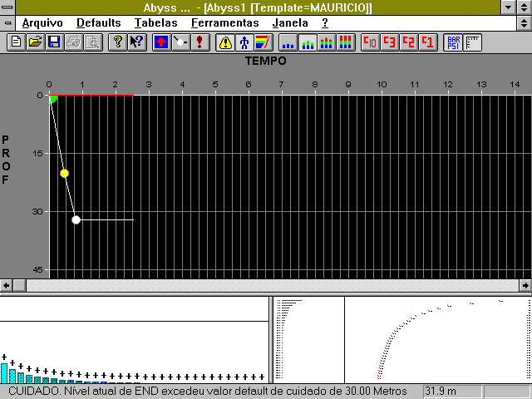Click the Save floppy disk icon
532x399 pixels.
click(54, 42)
